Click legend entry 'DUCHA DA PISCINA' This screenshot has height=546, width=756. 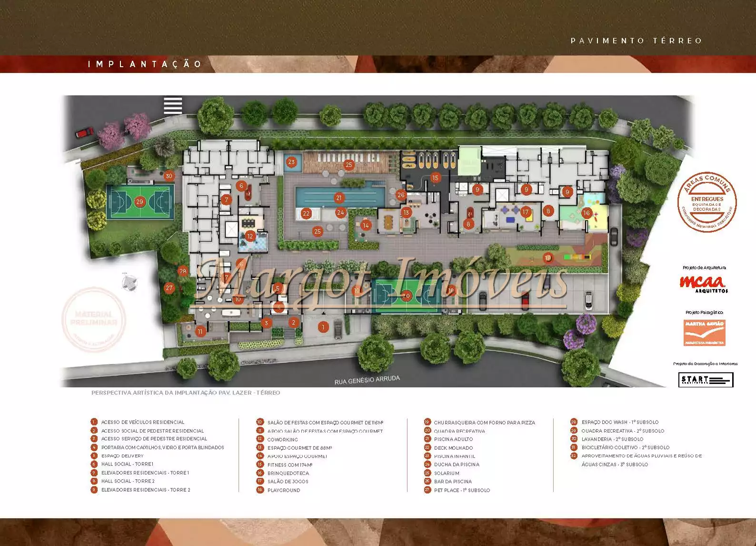(457, 465)
